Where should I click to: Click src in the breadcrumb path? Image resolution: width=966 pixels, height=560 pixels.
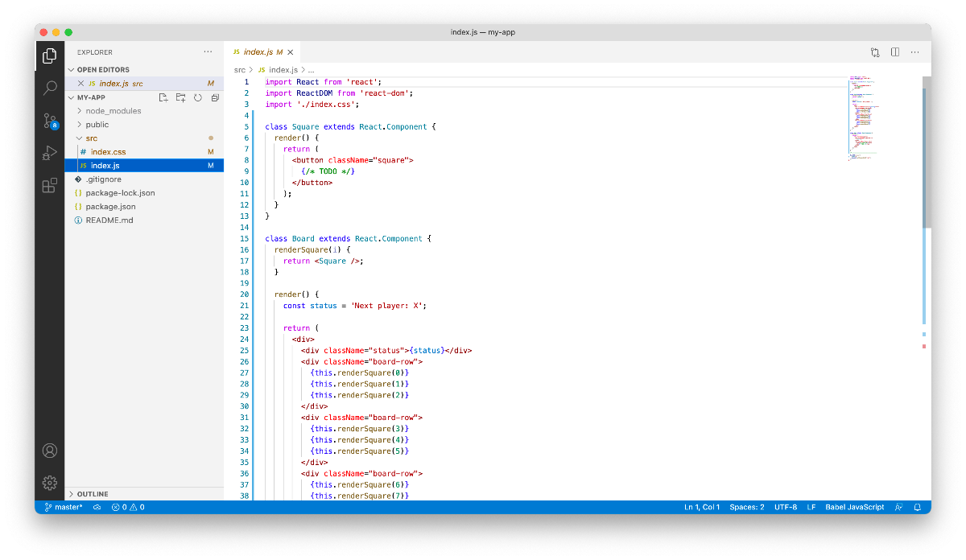click(x=240, y=70)
